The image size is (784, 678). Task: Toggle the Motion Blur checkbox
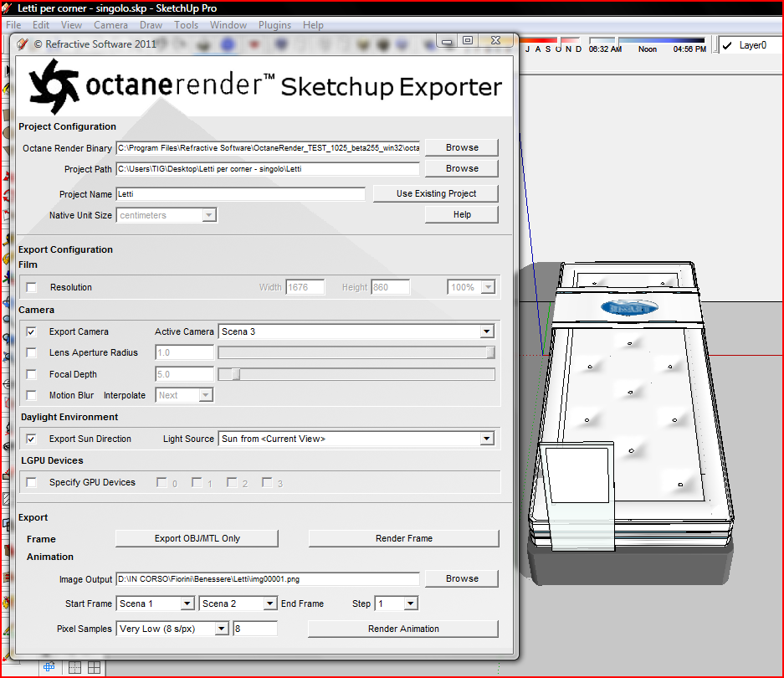[32, 395]
